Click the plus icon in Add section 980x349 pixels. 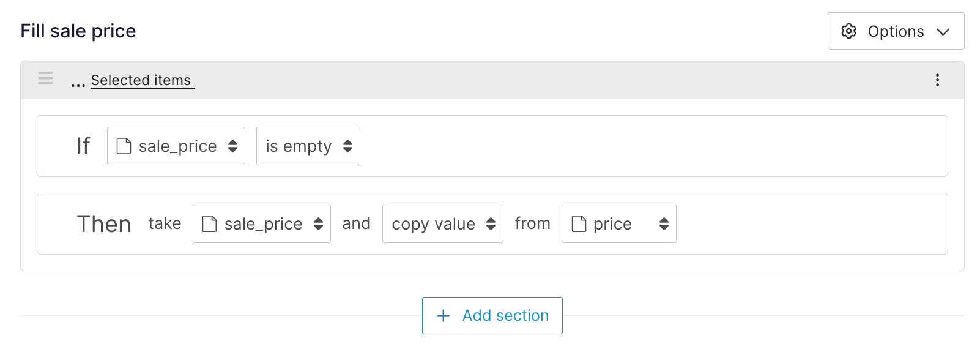[444, 316]
